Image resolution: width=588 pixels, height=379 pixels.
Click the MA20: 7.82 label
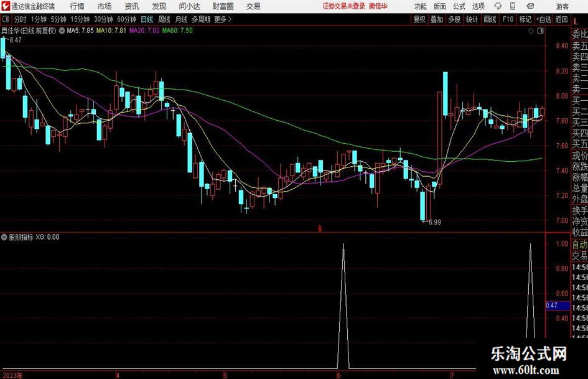click(144, 30)
